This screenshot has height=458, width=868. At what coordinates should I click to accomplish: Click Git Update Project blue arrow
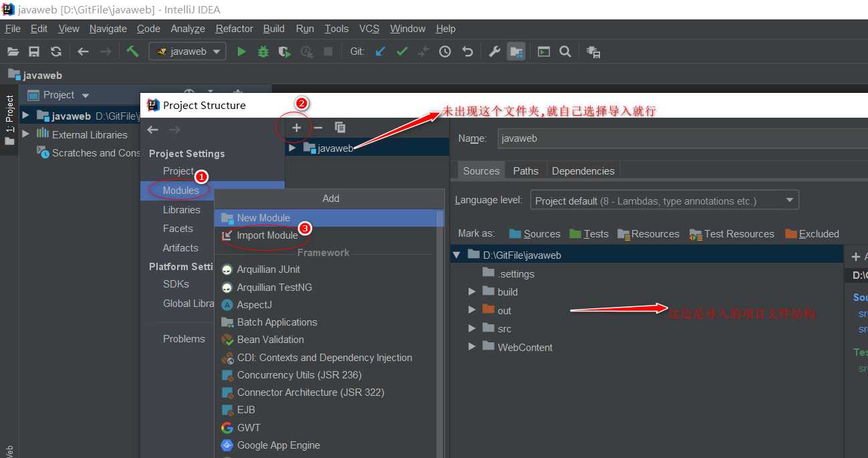tap(380, 51)
